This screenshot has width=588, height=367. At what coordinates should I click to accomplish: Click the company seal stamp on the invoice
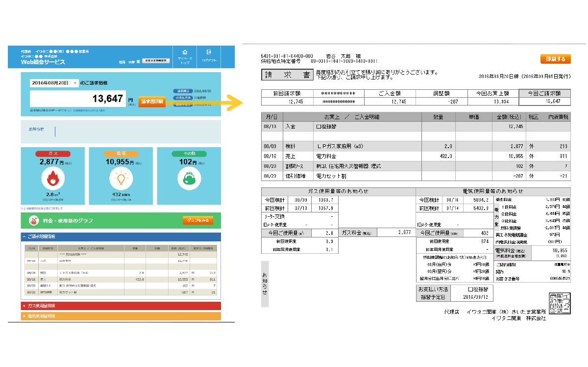559,303
